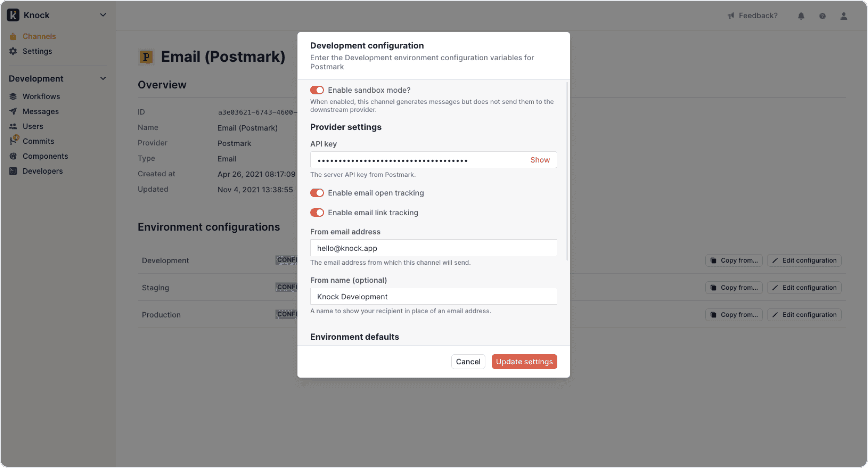Click the Knock logo icon
868x468 pixels.
[13, 15]
